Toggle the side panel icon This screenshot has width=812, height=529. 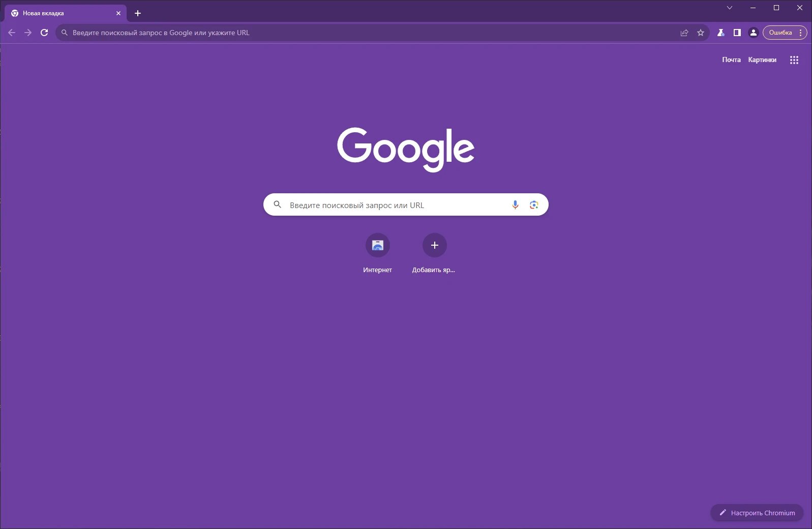point(737,33)
